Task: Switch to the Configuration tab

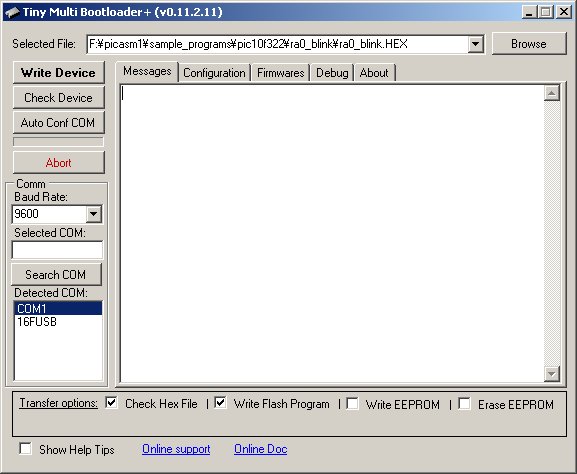Action: tap(214, 73)
